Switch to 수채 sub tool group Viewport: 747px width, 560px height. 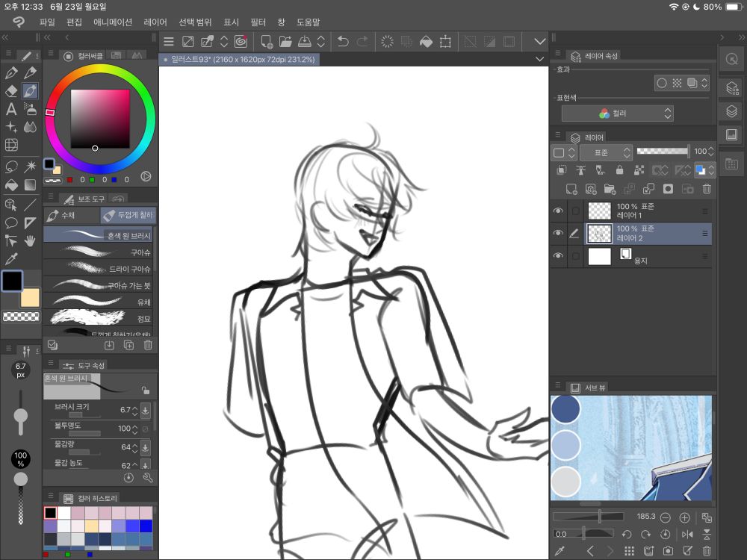click(72, 215)
